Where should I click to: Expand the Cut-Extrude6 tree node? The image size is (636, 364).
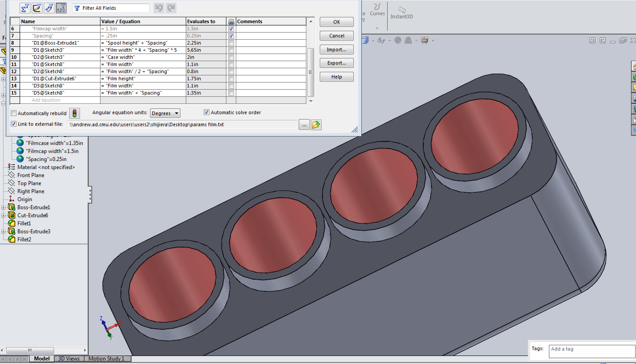pos(3,215)
